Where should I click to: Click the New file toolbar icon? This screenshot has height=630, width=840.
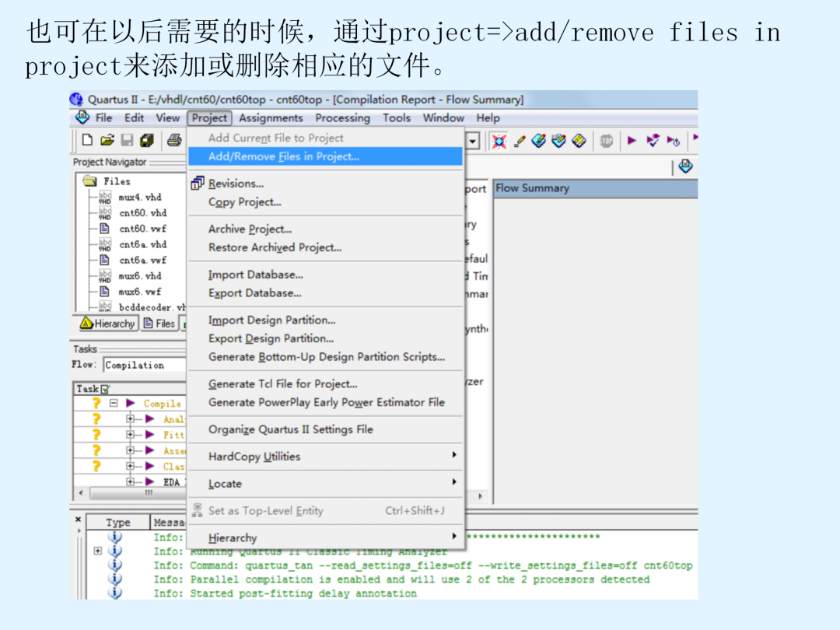[87, 140]
